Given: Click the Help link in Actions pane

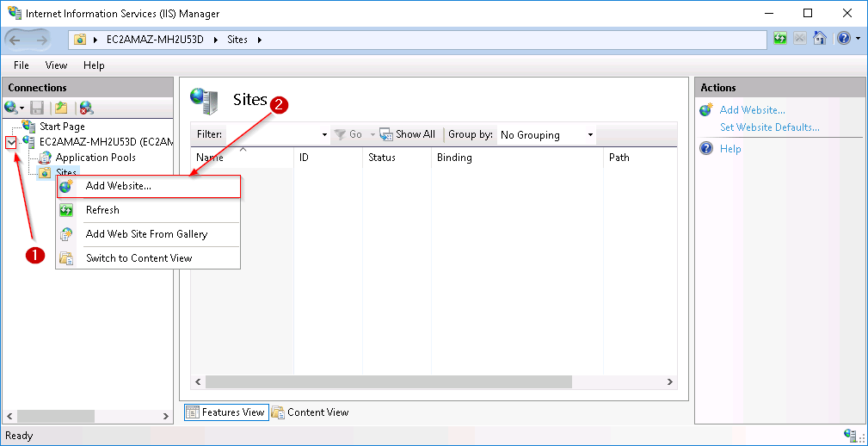Looking at the screenshot, I should 730,149.
